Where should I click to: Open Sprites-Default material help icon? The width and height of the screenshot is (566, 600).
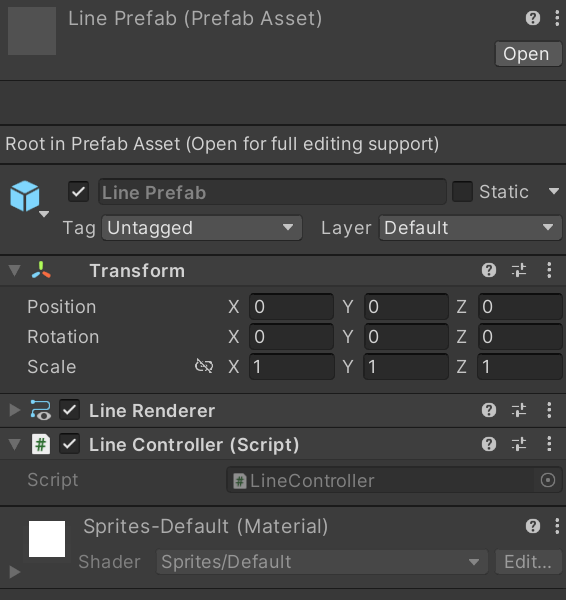coord(533,526)
